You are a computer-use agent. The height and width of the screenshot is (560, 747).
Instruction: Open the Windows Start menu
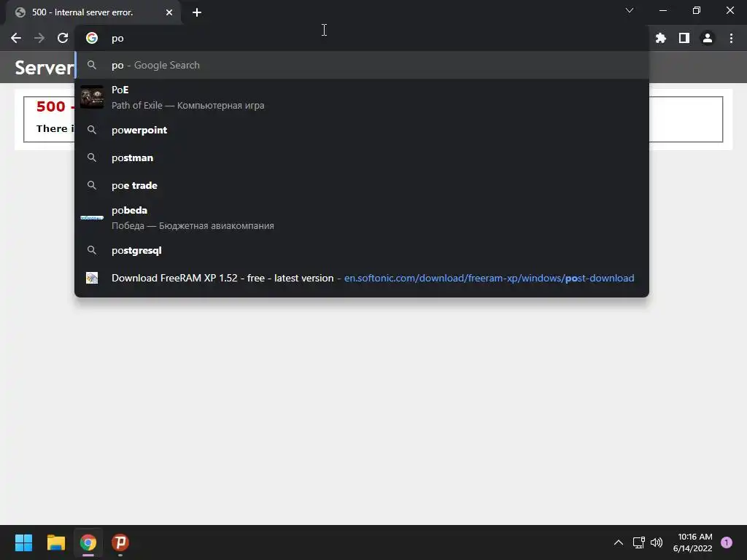pyautogui.click(x=23, y=542)
